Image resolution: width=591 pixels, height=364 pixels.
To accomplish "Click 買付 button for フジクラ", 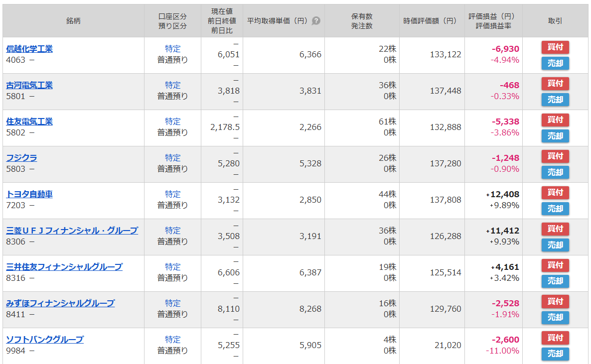I will click(555, 156).
